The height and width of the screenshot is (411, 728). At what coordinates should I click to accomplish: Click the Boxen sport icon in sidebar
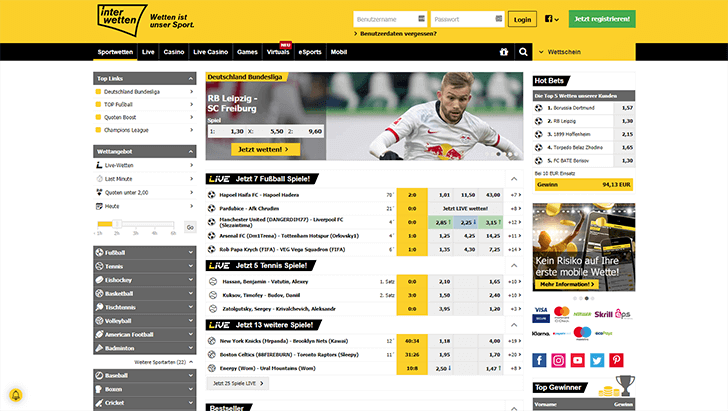99,389
